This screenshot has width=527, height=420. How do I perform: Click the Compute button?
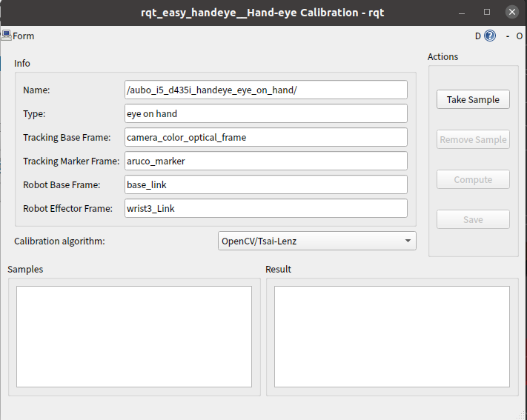tap(473, 179)
